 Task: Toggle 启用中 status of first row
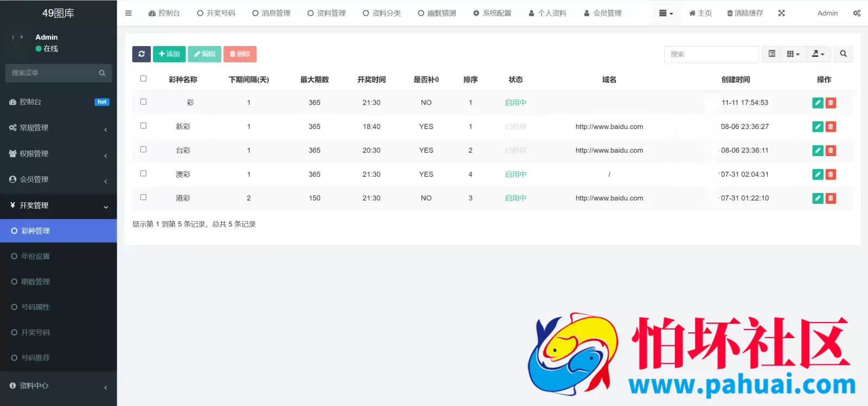pyautogui.click(x=515, y=103)
